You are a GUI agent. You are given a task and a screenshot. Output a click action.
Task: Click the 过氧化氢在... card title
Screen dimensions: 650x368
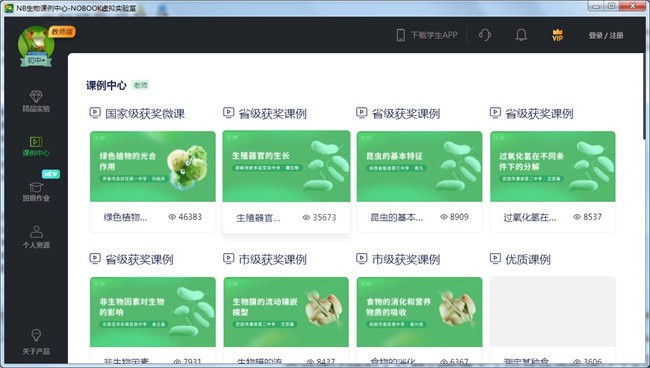530,217
